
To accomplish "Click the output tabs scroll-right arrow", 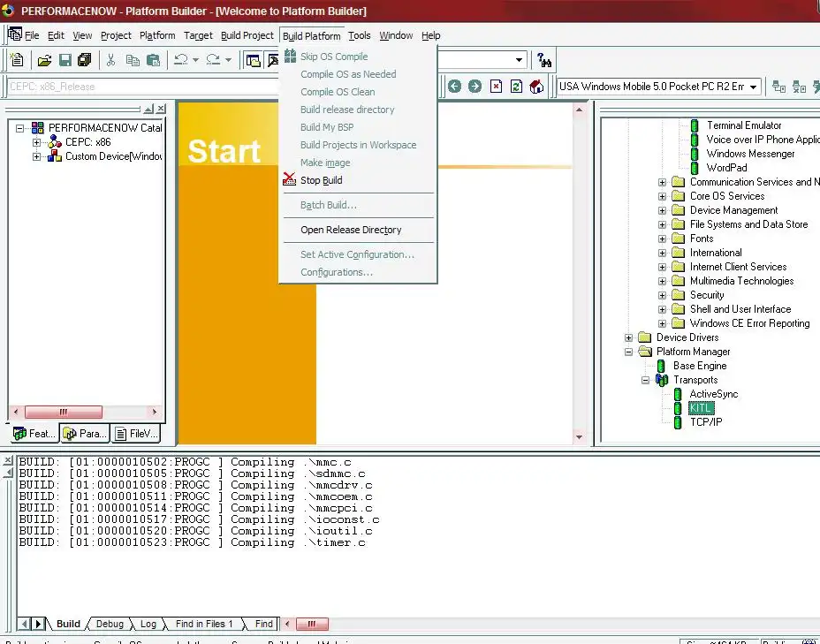I will click(x=38, y=624).
